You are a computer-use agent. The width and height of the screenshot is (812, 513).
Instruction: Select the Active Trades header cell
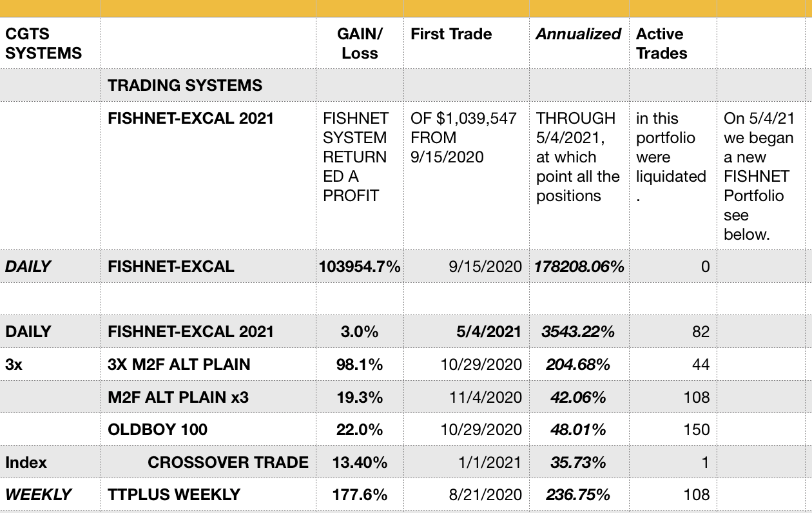pyautogui.click(x=673, y=43)
